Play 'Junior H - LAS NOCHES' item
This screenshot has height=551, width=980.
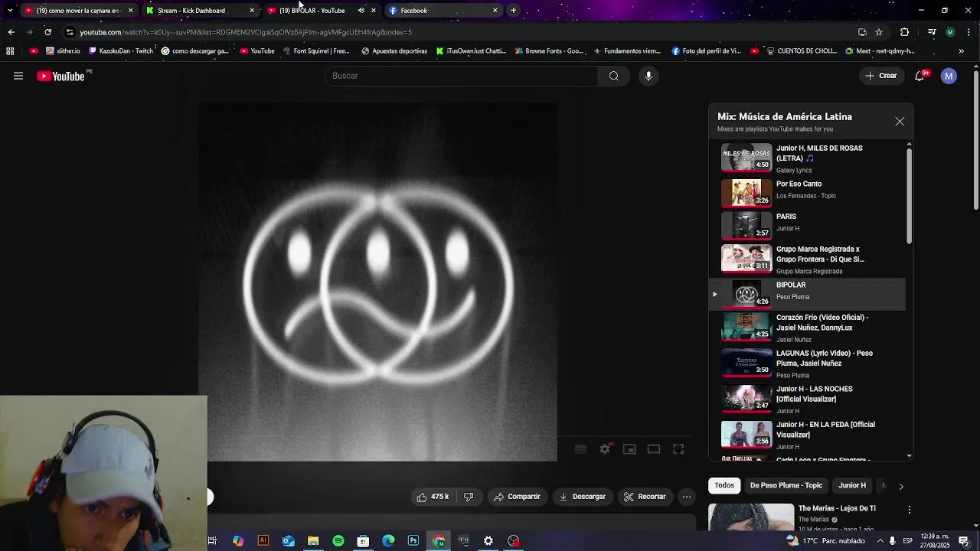coord(807,399)
